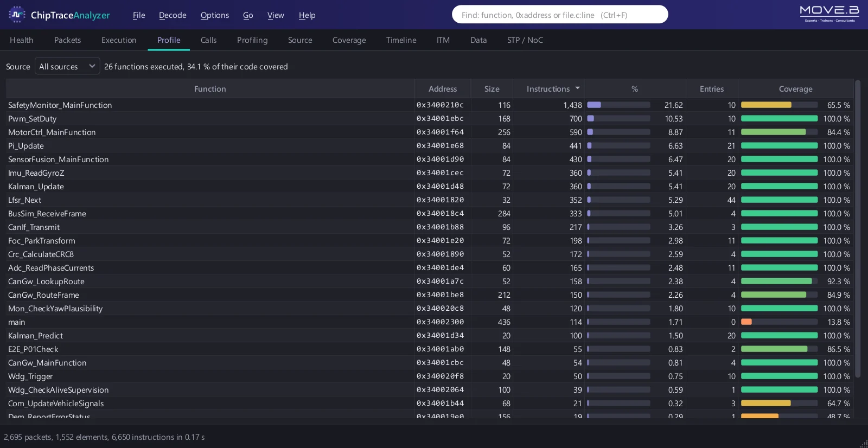Switch to the Data tab
The image size is (868, 448).
tap(478, 40)
